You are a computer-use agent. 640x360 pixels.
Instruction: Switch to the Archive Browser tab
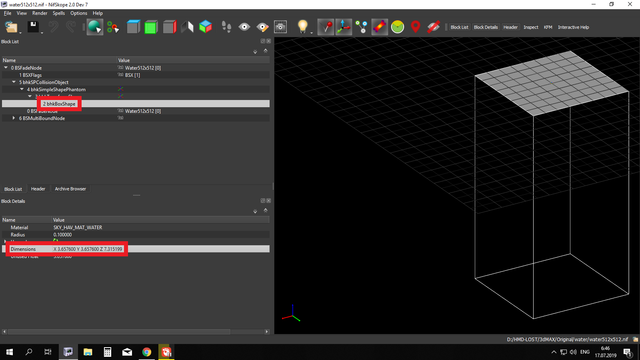click(x=70, y=189)
